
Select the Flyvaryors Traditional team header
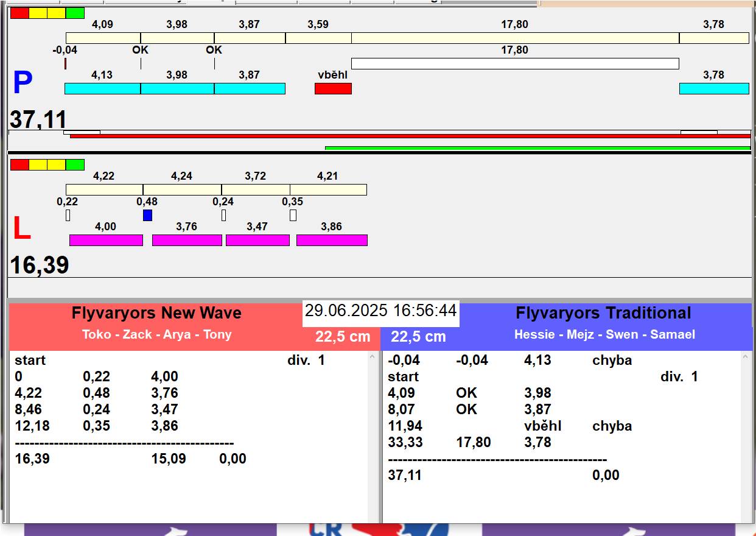click(x=603, y=313)
